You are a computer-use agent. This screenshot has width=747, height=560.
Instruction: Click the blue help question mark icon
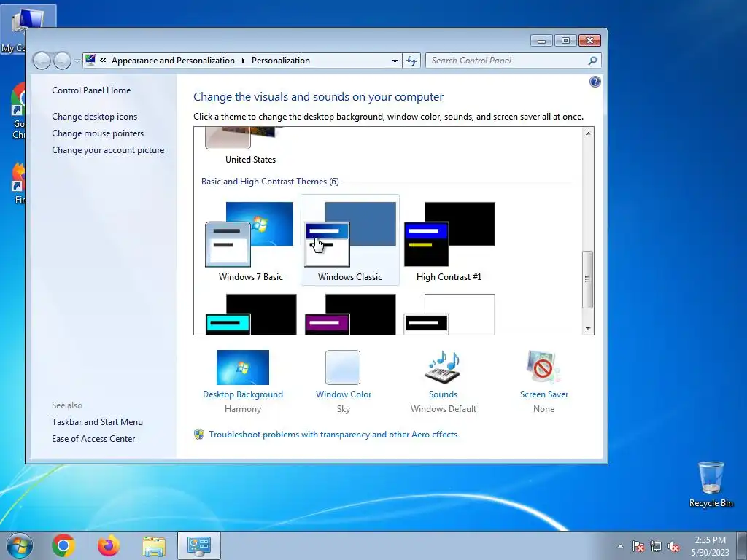pyautogui.click(x=595, y=82)
